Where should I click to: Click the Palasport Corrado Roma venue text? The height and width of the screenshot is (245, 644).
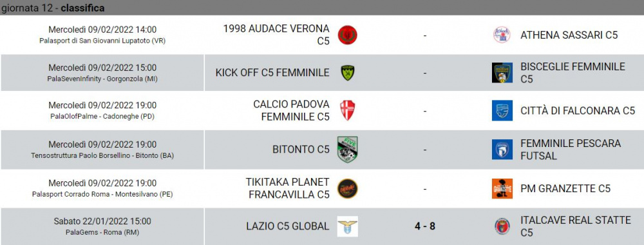[102, 195]
